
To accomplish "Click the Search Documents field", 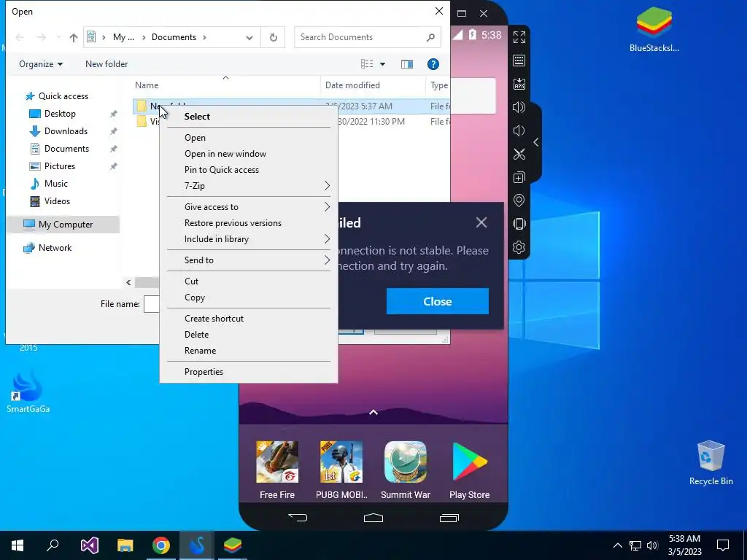I will click(x=368, y=37).
